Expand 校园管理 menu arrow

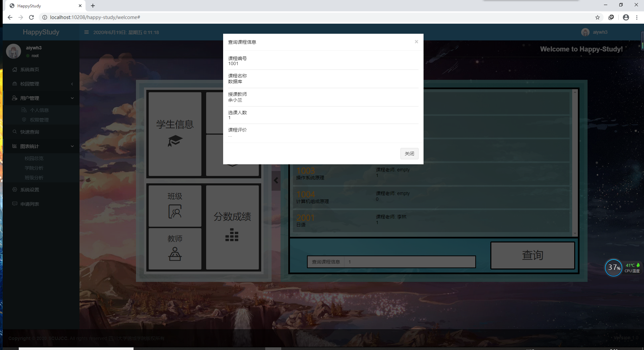(72, 84)
